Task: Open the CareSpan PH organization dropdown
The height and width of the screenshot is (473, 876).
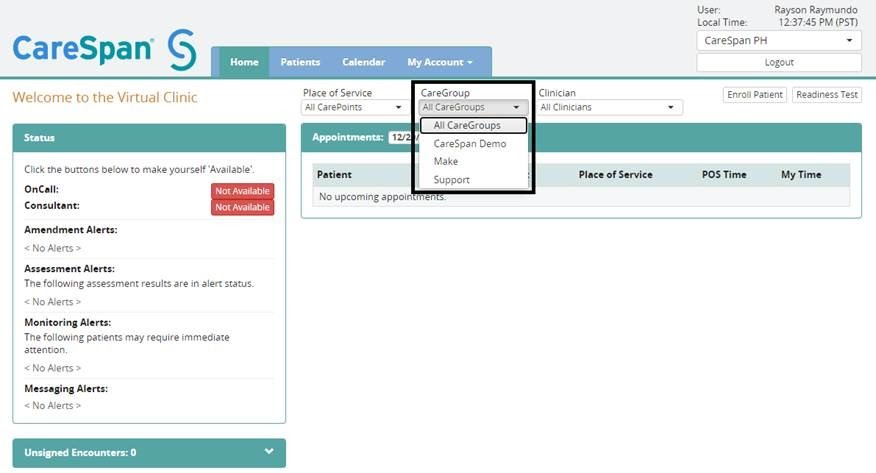Action: click(x=778, y=41)
